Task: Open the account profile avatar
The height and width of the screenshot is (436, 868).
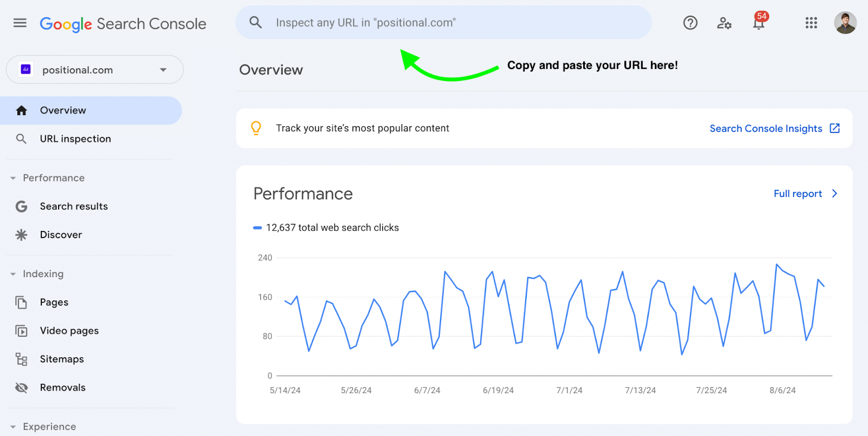Action: click(x=845, y=23)
